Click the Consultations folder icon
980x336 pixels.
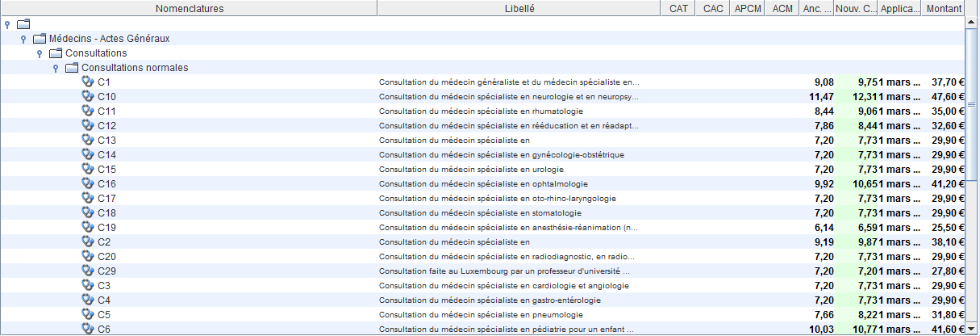(56, 53)
